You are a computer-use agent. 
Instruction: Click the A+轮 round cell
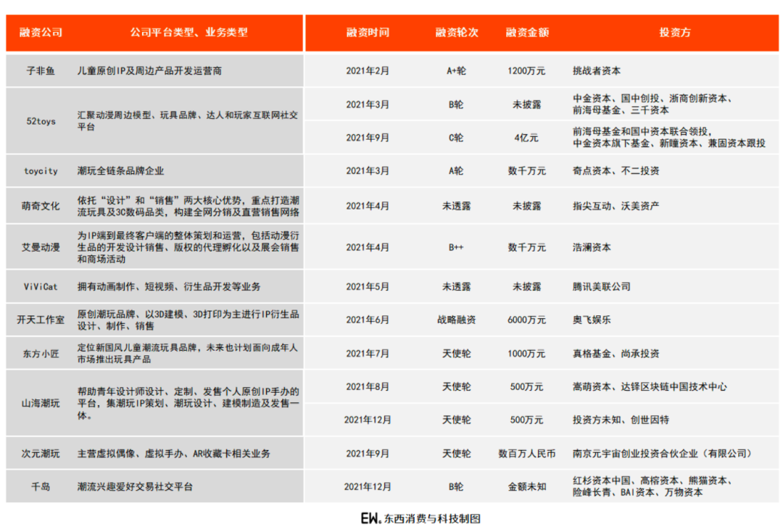[x=457, y=71]
